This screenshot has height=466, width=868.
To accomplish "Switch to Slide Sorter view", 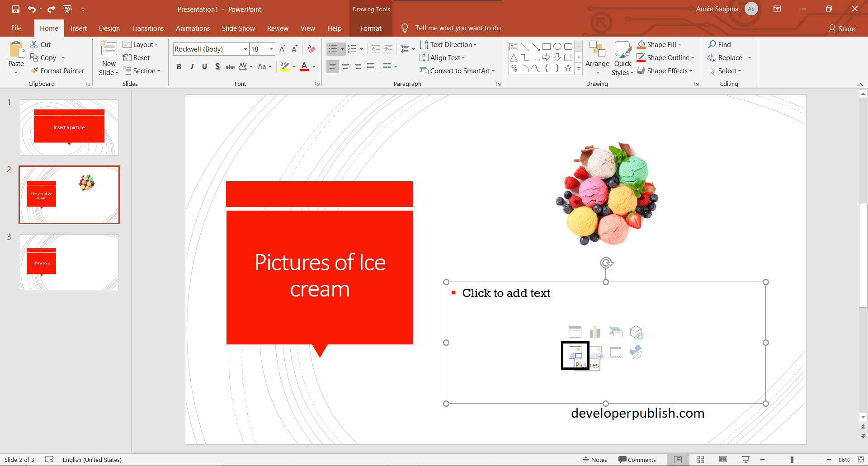I will click(700, 459).
